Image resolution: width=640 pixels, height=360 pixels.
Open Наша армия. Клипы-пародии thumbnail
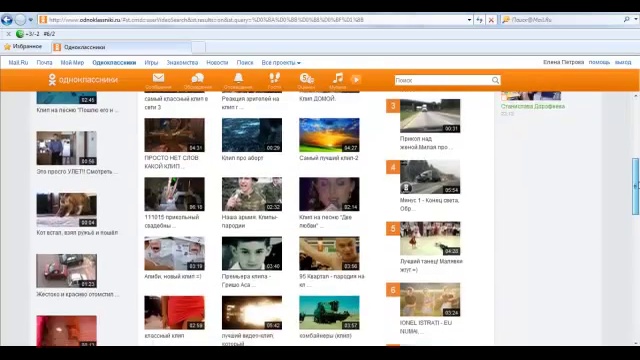(252, 194)
